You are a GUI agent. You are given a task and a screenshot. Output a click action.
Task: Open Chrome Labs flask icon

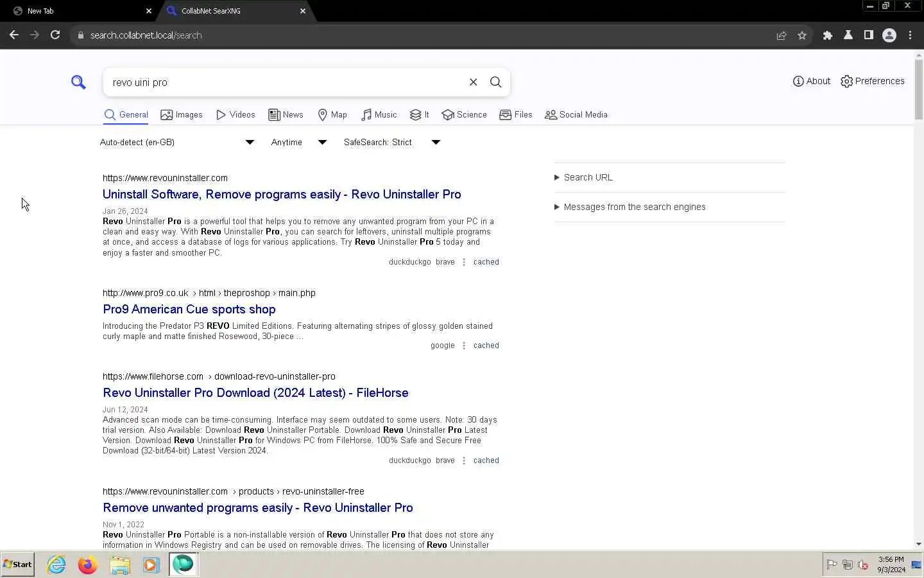[848, 35]
